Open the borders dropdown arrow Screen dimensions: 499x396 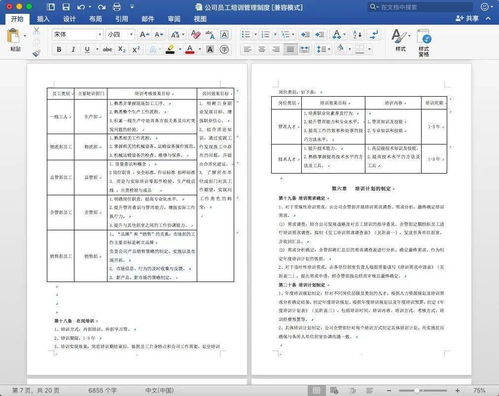click(x=369, y=49)
